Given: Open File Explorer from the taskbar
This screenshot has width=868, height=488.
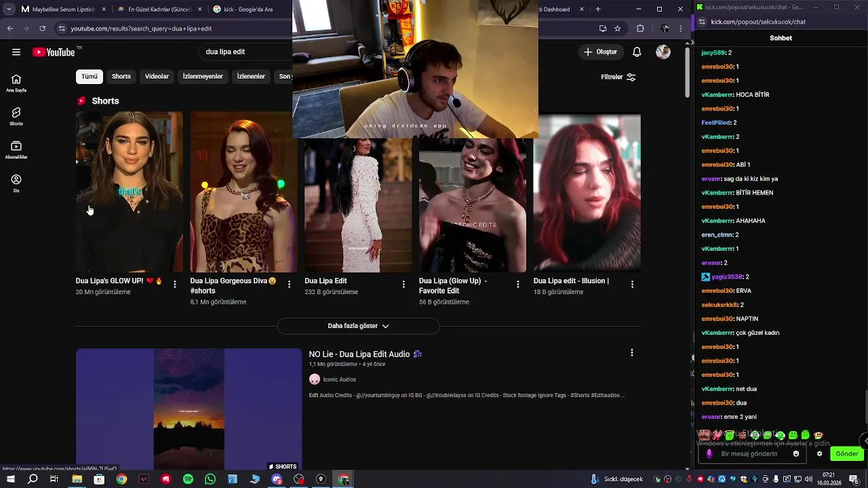Looking at the screenshot, I should [77, 479].
